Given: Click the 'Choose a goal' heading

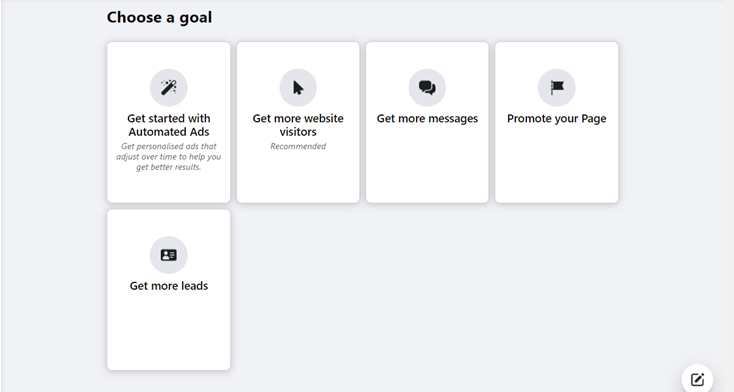Looking at the screenshot, I should pos(159,17).
